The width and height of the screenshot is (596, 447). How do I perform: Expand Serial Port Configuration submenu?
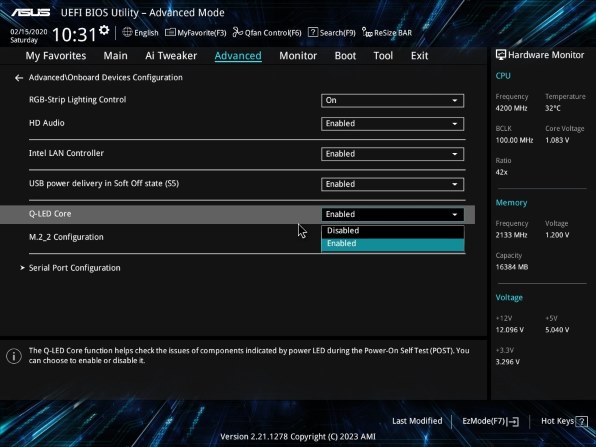74,268
